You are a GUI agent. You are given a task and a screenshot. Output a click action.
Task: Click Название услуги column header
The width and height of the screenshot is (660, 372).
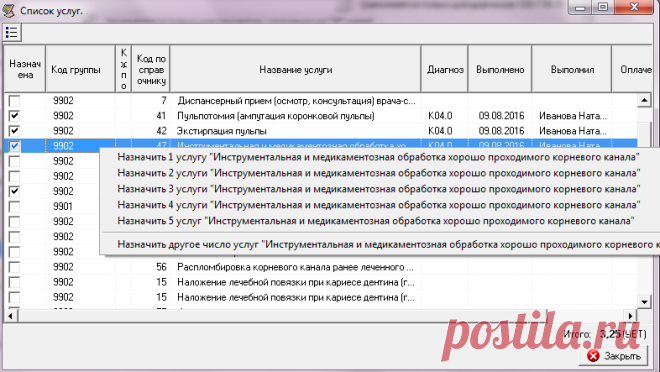click(295, 69)
